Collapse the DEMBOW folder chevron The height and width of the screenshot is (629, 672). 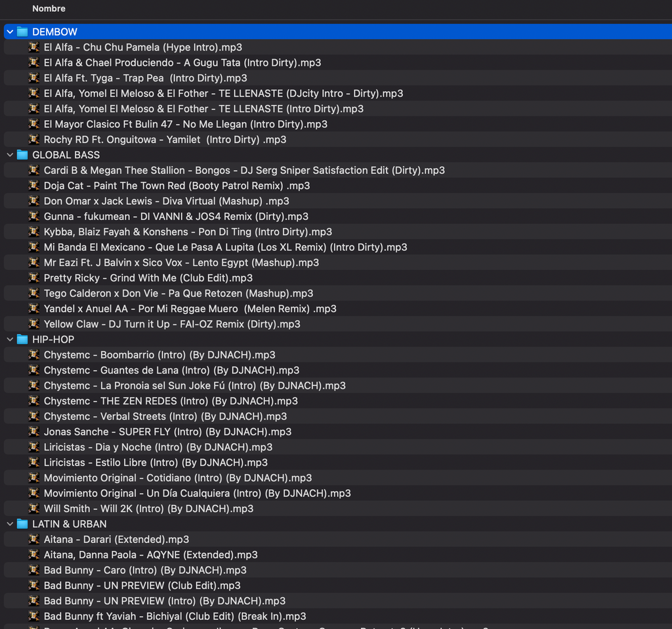10,32
